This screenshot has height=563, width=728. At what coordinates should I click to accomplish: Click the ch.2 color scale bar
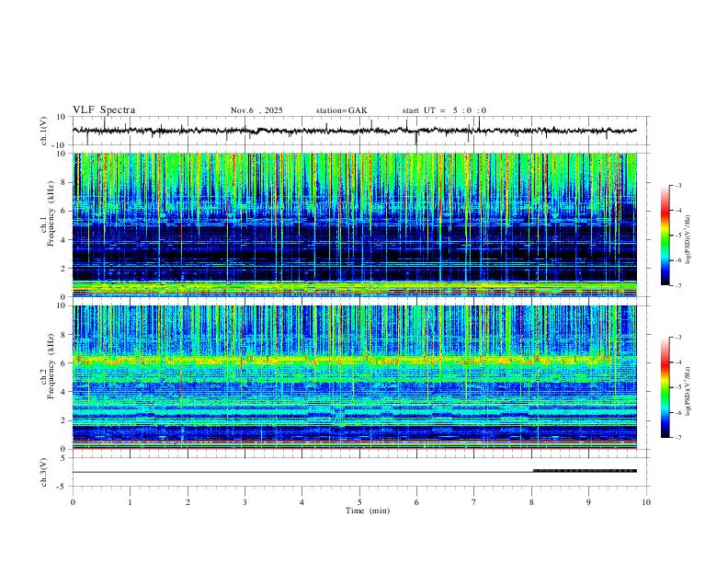tap(665, 387)
